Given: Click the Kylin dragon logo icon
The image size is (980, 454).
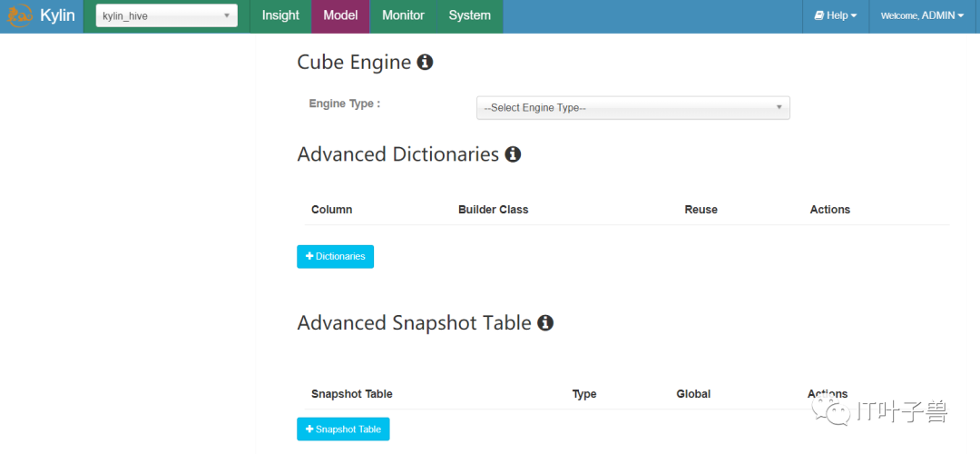Looking at the screenshot, I should [x=20, y=16].
